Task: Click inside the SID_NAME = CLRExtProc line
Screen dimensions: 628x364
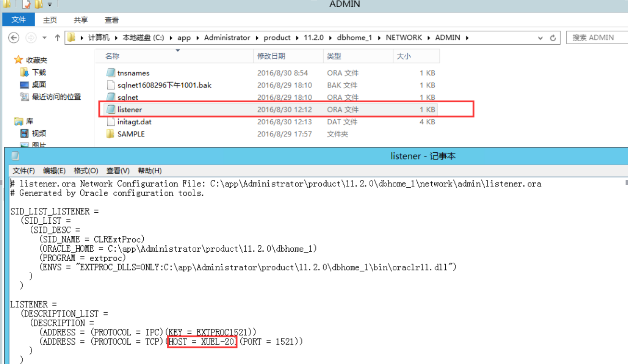Action: [92, 239]
